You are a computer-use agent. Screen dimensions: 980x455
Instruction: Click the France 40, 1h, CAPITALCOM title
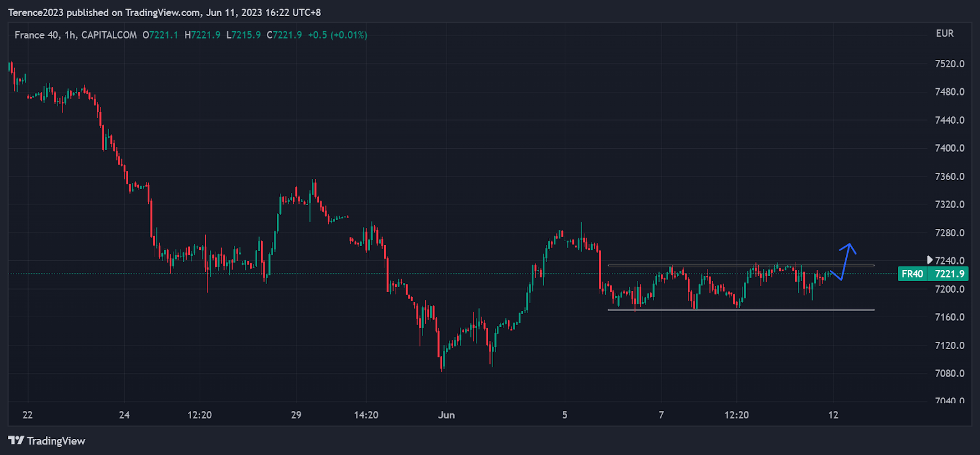coord(76,35)
